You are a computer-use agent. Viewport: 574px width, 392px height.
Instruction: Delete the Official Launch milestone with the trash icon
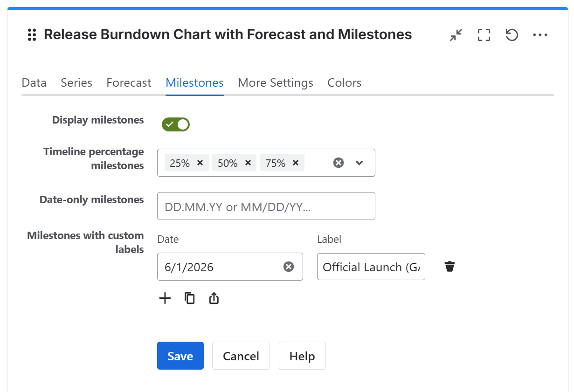click(449, 266)
